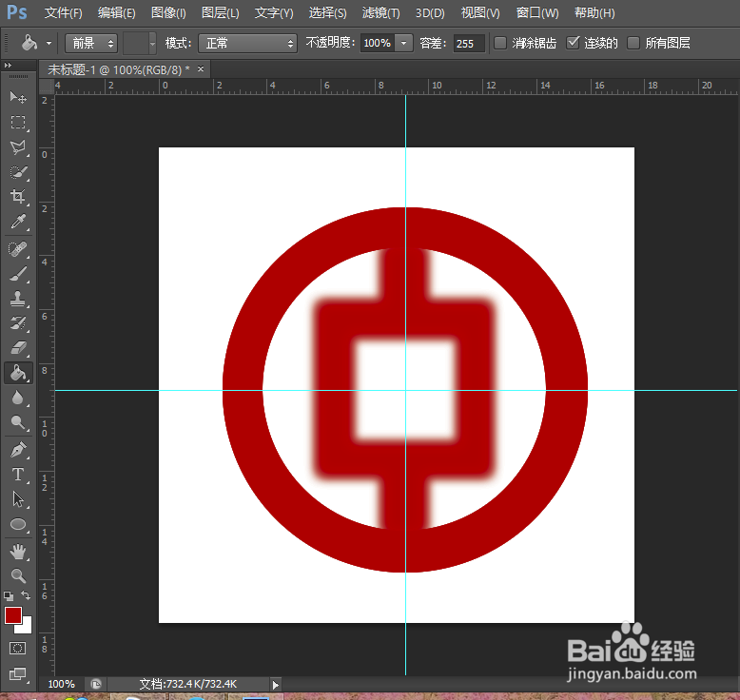Select the Ellipse shape tool
The width and height of the screenshot is (740, 700).
click(x=18, y=524)
